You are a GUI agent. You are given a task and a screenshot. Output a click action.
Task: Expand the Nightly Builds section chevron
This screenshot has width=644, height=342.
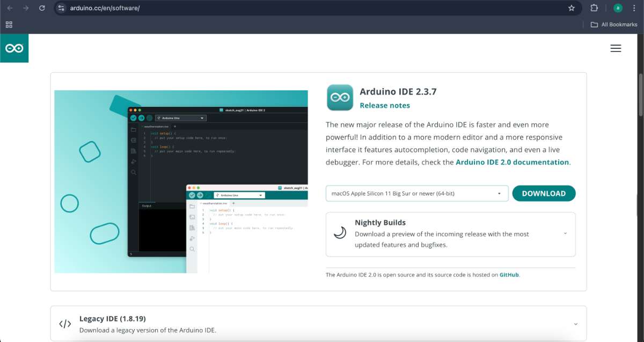pyautogui.click(x=565, y=234)
